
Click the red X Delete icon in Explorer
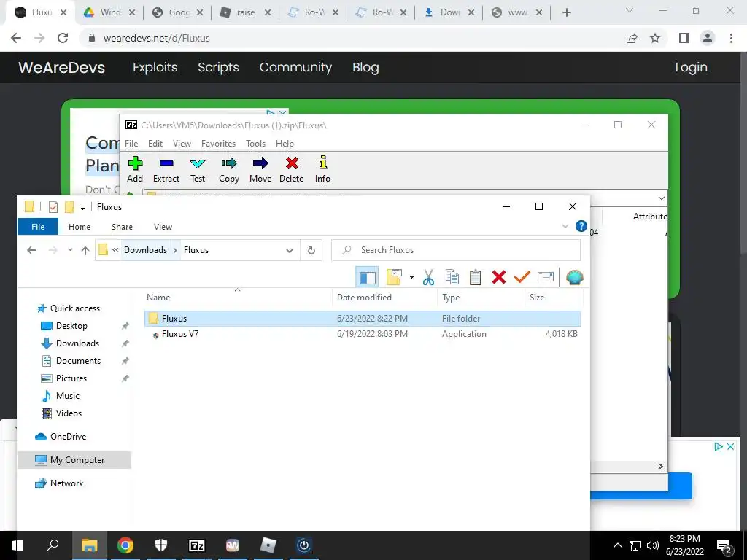click(x=499, y=277)
